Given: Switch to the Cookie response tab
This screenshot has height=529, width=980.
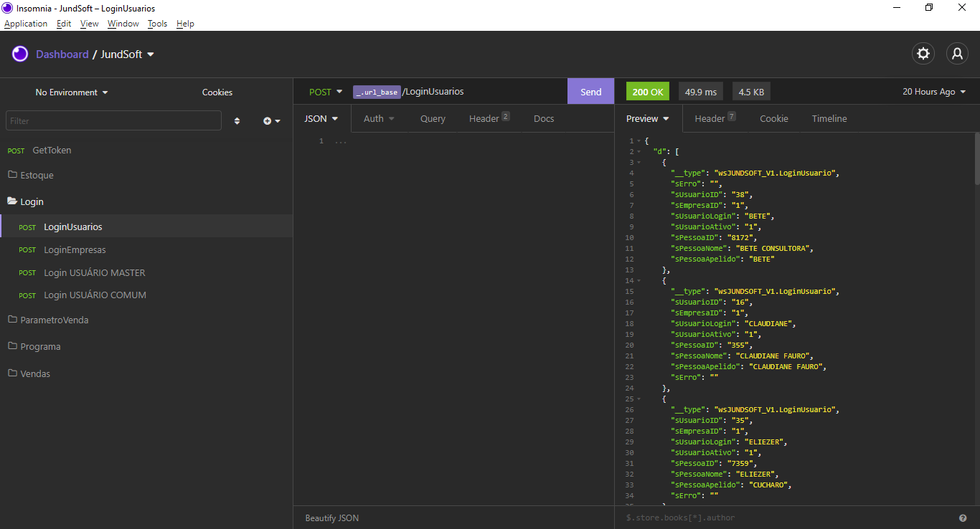Looking at the screenshot, I should point(774,119).
